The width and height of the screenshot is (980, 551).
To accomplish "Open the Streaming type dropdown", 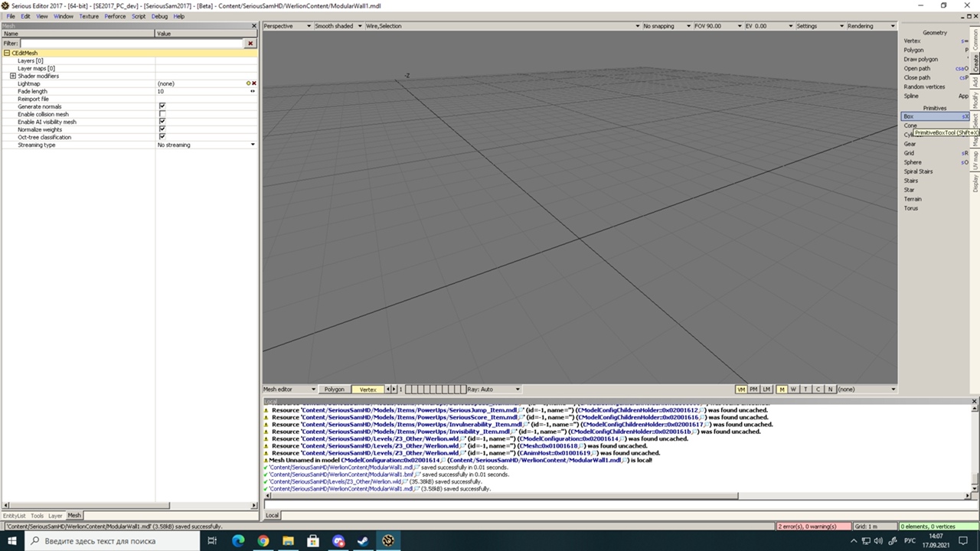I will tap(253, 145).
